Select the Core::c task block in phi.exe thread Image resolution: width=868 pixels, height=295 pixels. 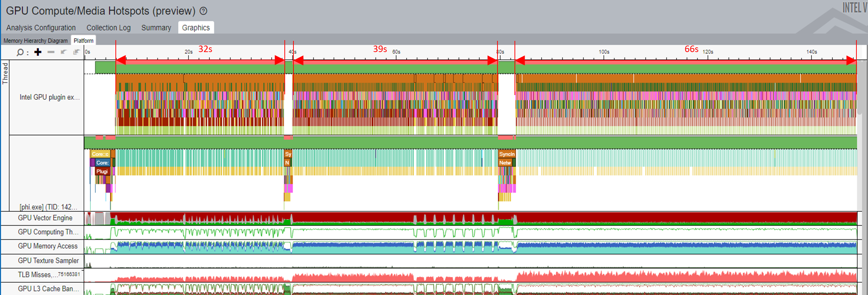coord(100,154)
